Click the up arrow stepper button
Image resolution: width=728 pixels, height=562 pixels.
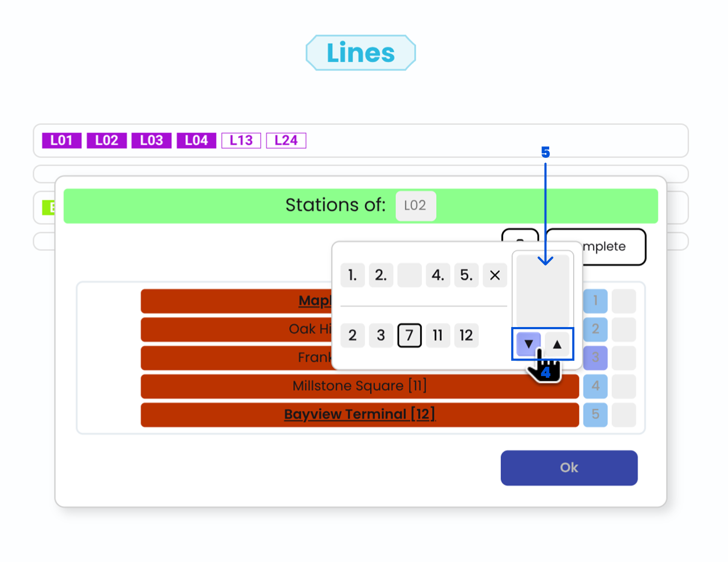click(x=557, y=344)
